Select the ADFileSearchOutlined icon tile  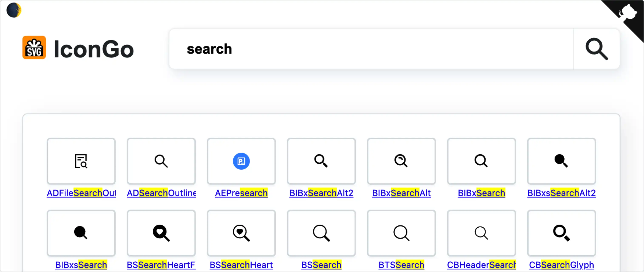point(81,161)
